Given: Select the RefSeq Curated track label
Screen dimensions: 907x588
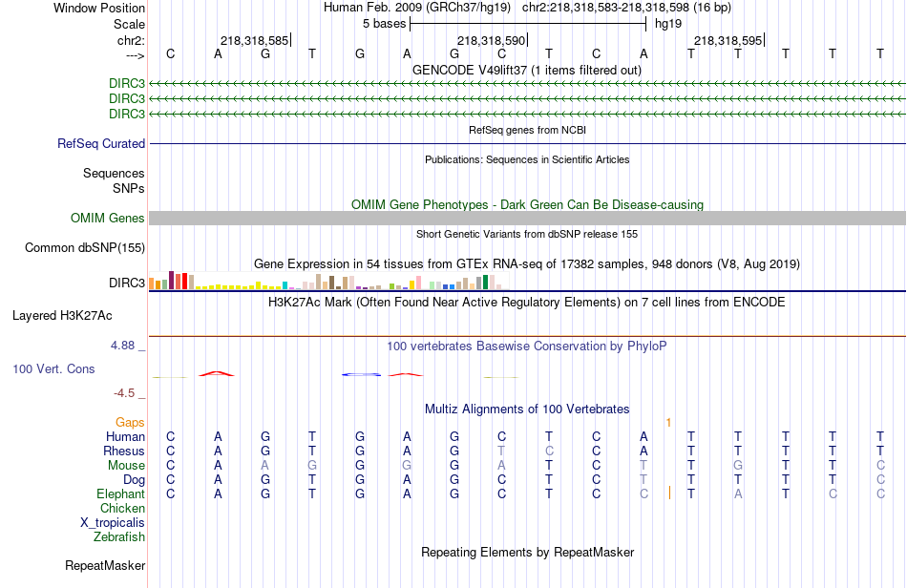Looking at the screenshot, I should (100, 143).
